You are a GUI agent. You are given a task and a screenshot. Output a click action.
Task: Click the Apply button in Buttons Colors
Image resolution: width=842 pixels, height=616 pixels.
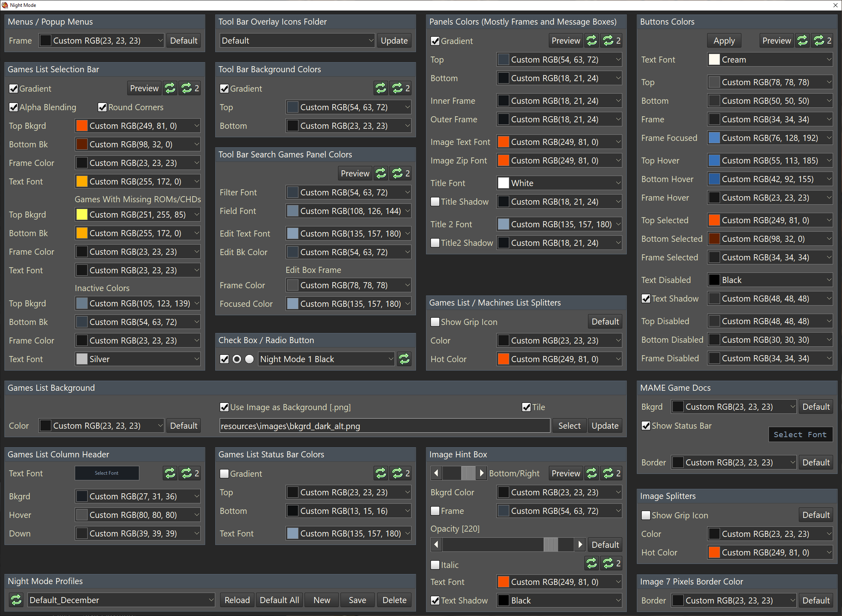[724, 40]
